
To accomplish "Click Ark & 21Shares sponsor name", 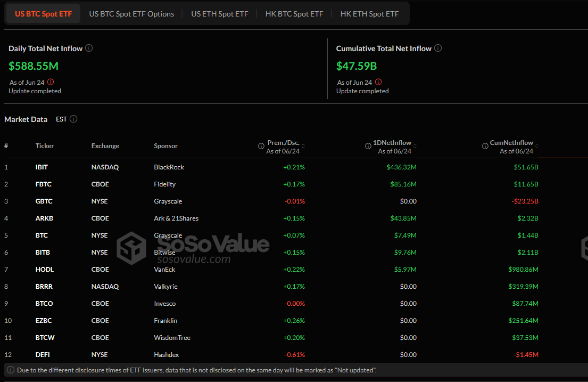I will pyautogui.click(x=176, y=218).
